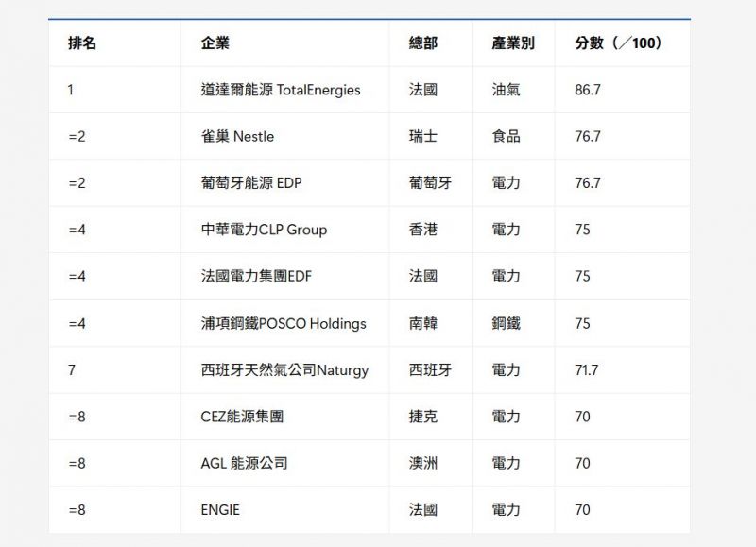The width and height of the screenshot is (756, 547).
Task: Click the AGL 能源公司 company name
Action: [244, 463]
